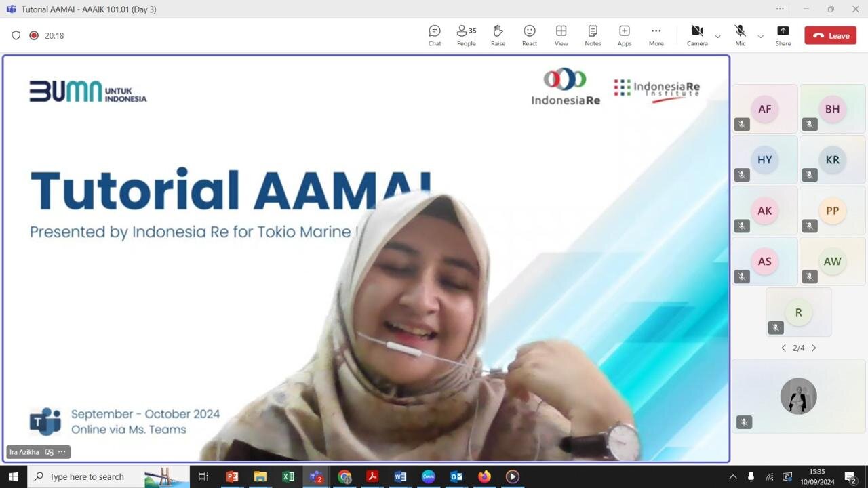Open the View layout menu
Viewport: 868px width, 488px height.
[561, 35]
